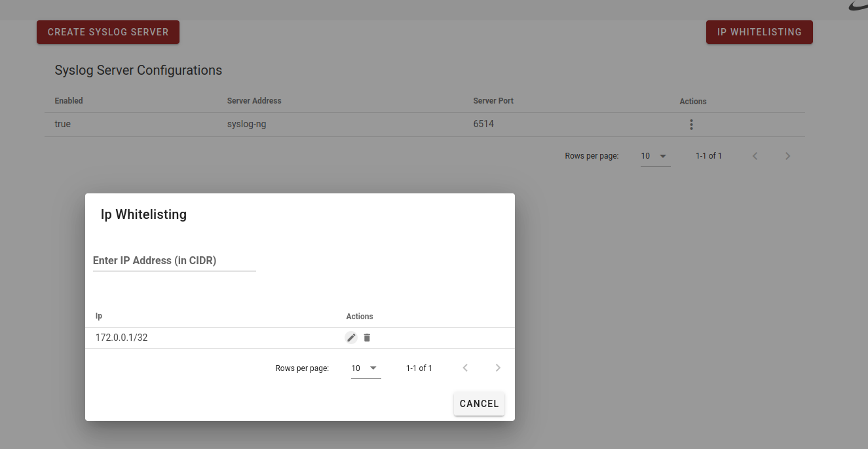Viewport: 868px width, 449px height.
Task: Delete the 172.0.0.1/32 whitelist entry
Action: (367, 338)
